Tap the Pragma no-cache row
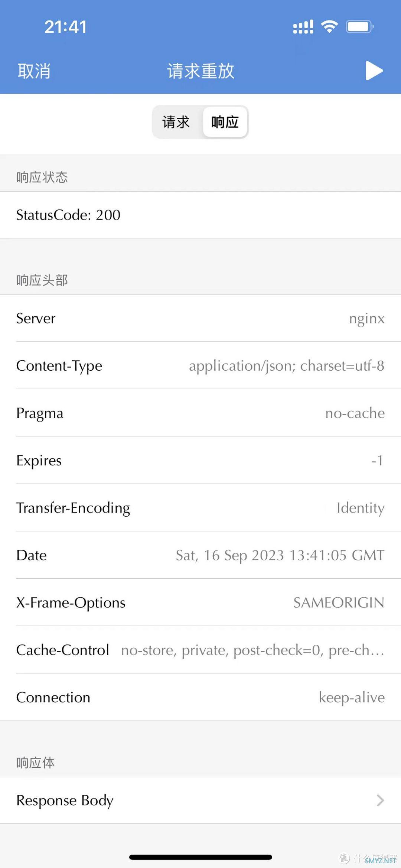The width and height of the screenshot is (401, 868). pos(200,413)
